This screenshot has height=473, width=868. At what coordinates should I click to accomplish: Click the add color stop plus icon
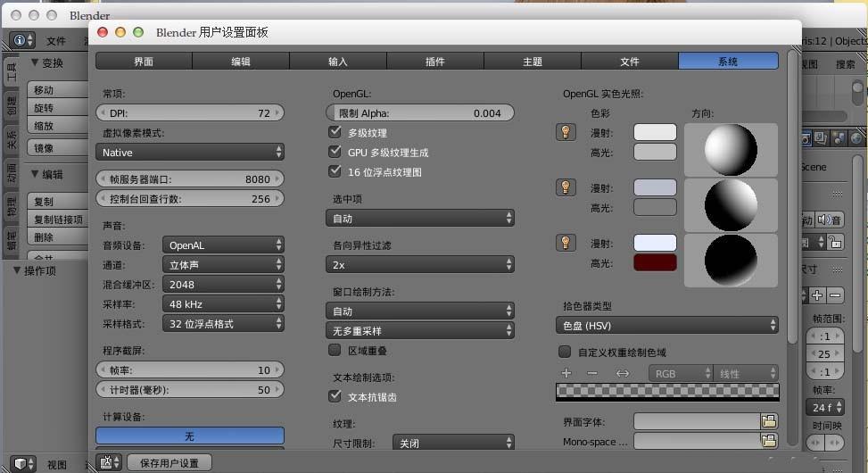(x=566, y=373)
